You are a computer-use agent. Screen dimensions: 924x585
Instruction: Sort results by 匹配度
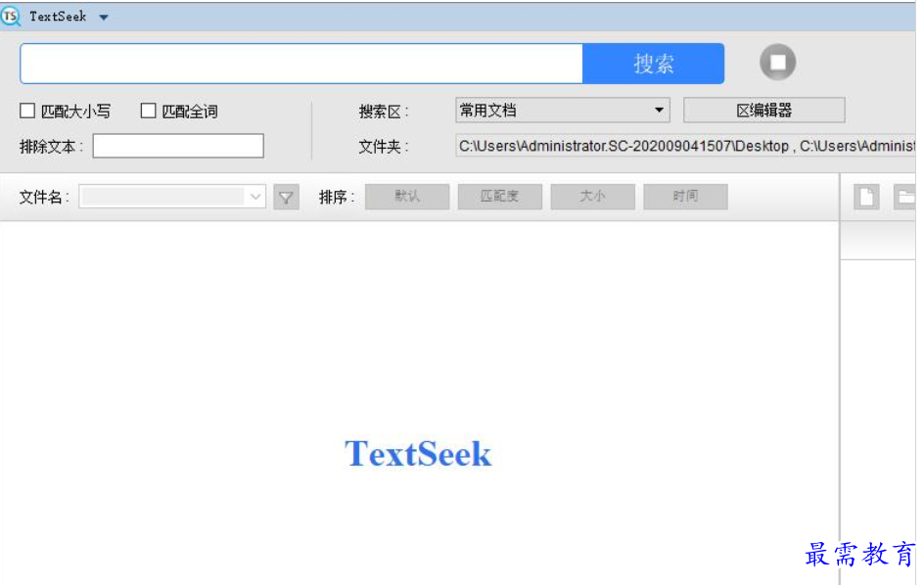pos(500,196)
